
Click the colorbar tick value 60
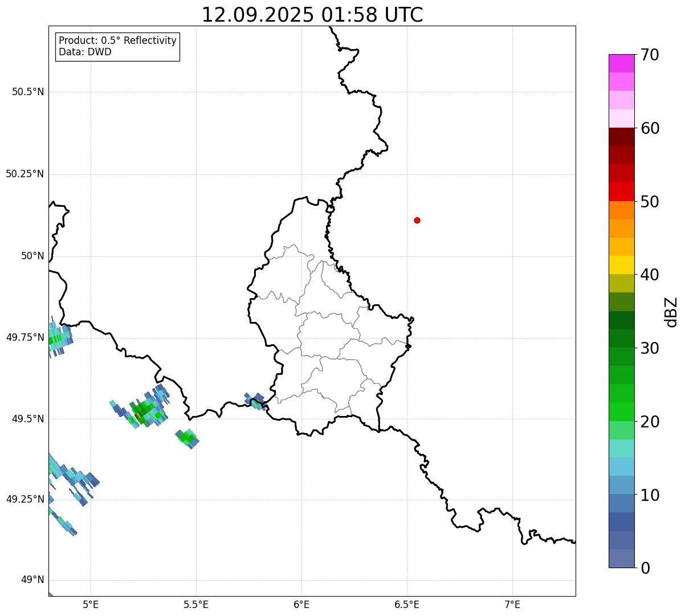(650, 128)
